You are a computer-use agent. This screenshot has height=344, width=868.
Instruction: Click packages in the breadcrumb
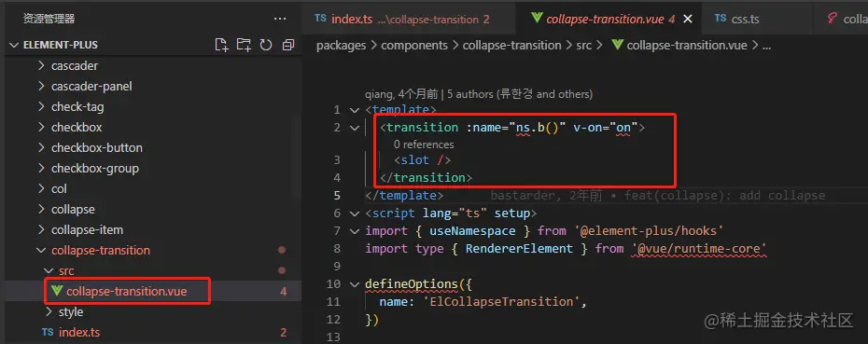click(341, 46)
